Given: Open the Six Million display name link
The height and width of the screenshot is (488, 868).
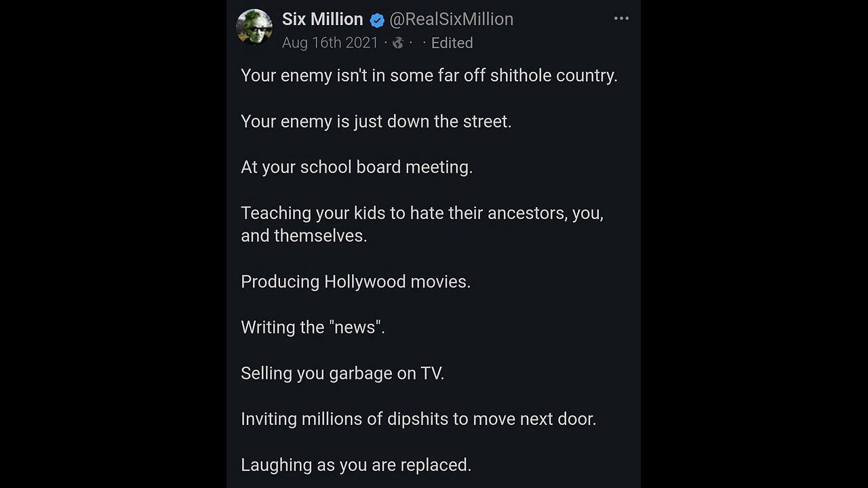Looking at the screenshot, I should click(x=322, y=20).
